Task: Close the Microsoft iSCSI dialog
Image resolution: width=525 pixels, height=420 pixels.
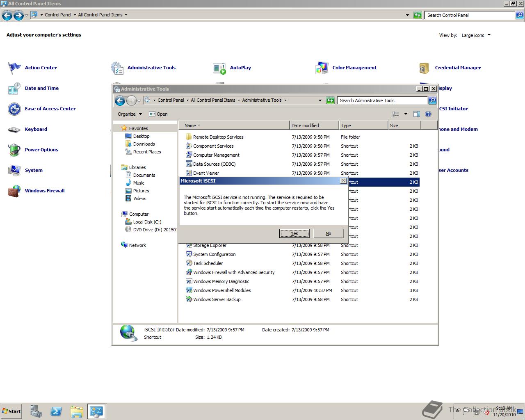Action: click(x=344, y=181)
